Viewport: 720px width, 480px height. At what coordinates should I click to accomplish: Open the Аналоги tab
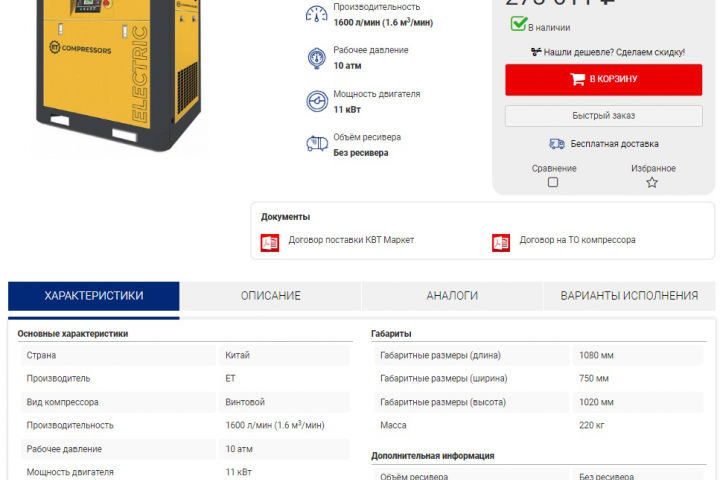[x=452, y=296]
